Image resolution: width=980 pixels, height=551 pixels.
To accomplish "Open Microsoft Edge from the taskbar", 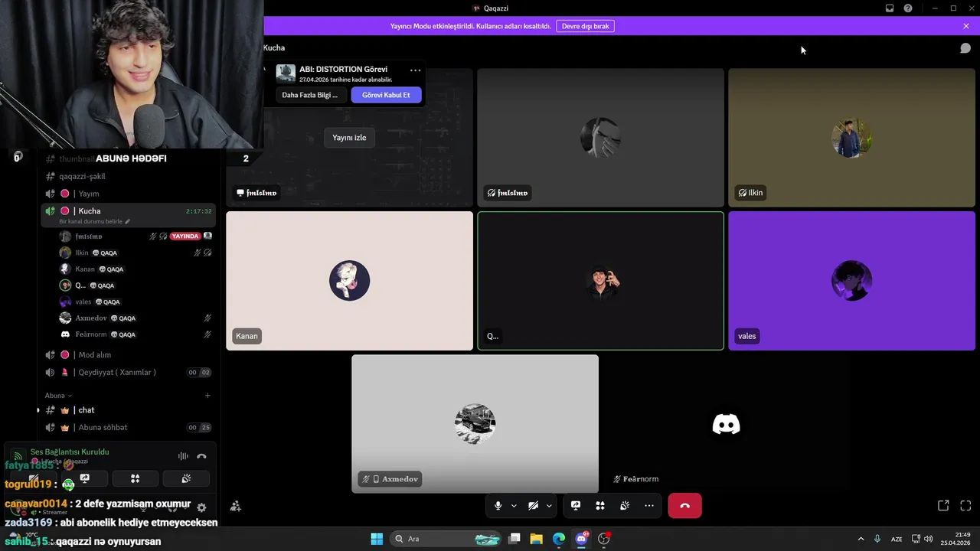I will click(559, 539).
